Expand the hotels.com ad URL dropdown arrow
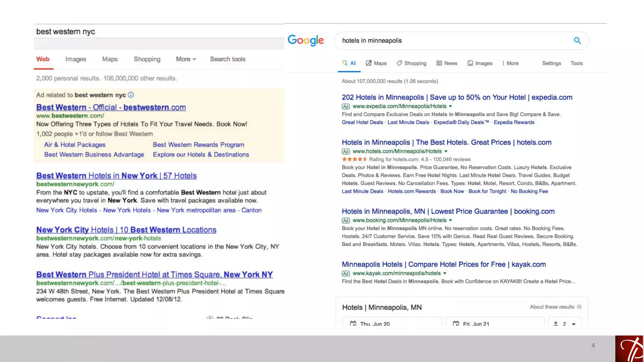This screenshot has height=362, width=644. [446, 151]
